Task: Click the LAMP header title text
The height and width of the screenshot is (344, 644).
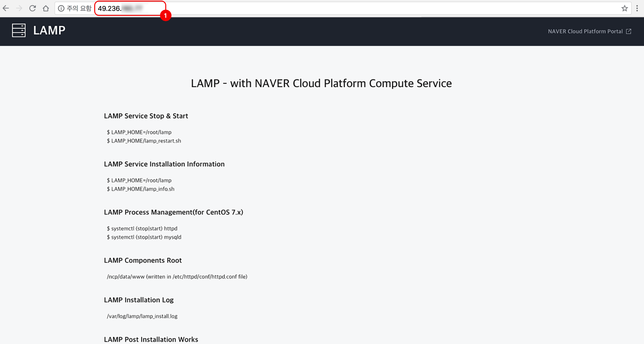Action: tap(49, 30)
